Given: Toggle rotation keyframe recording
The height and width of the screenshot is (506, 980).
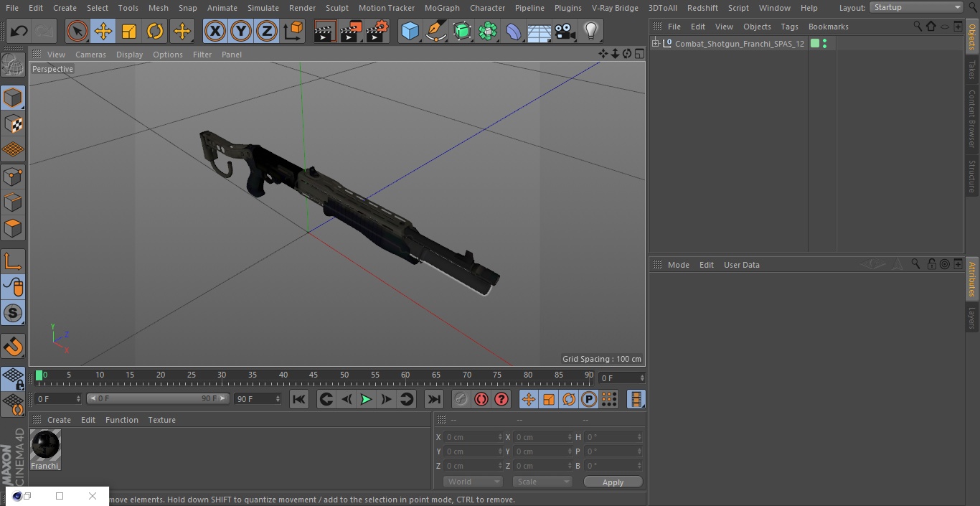Looking at the screenshot, I should click(569, 399).
